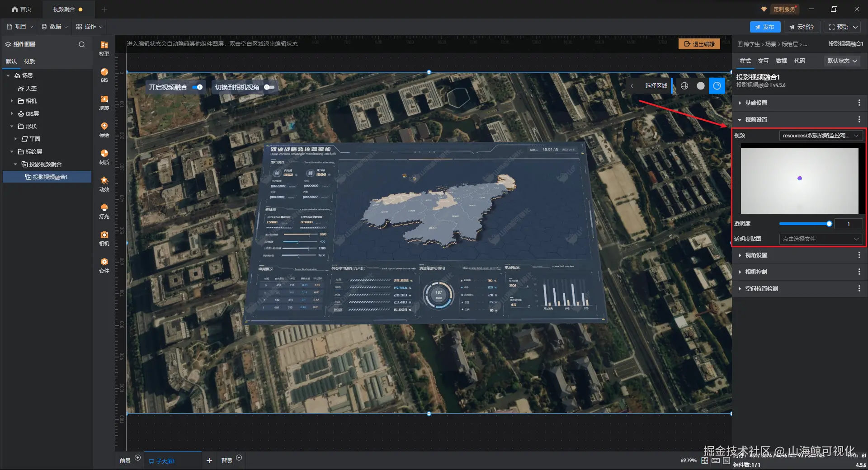The width and height of the screenshot is (868, 470).
Task: Open the 地表 terrain icon
Action: pyautogui.click(x=104, y=103)
